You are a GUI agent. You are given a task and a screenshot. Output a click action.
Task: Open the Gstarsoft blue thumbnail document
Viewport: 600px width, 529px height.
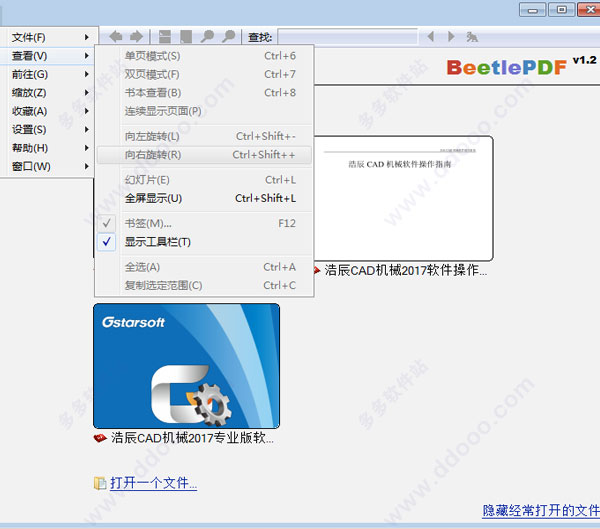(186, 366)
